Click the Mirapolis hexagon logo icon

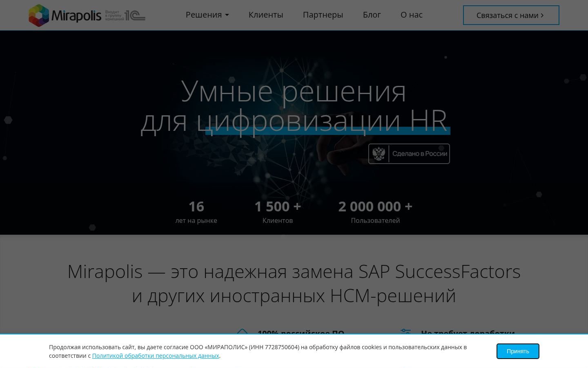click(39, 15)
